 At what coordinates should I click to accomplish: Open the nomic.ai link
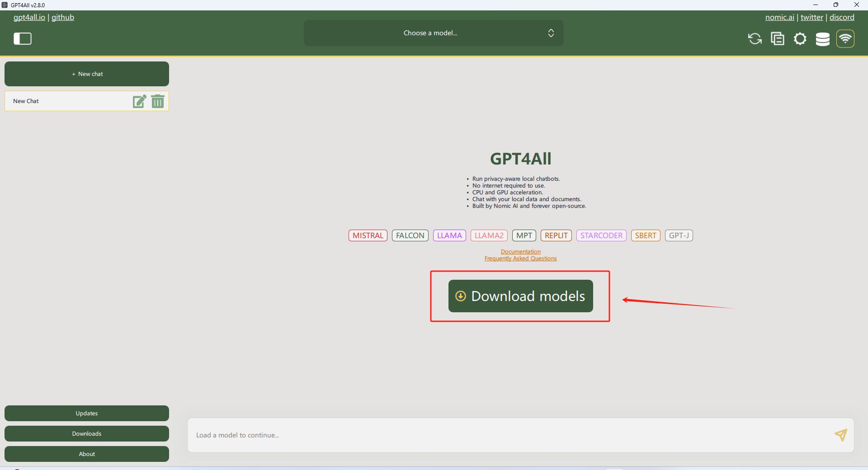tap(780, 18)
